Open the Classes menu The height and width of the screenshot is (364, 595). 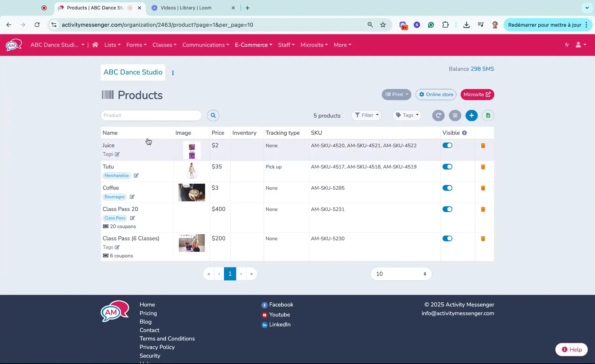(164, 45)
